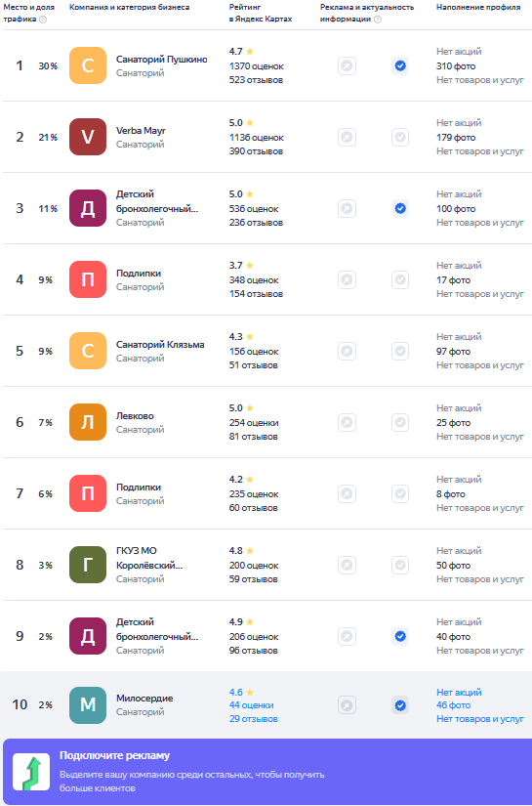The image size is (532, 806).
Task: Click the Рейтинг в Яндекс Картах column header
Action: point(261,13)
